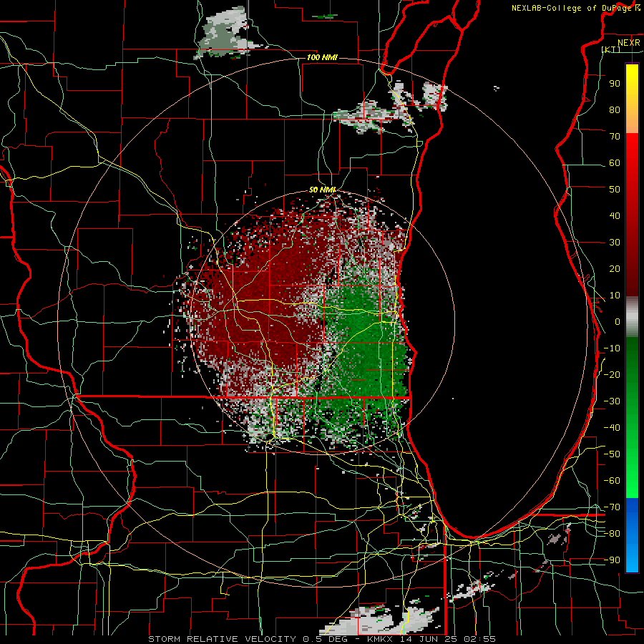Click the 80 value on the velocity scale

pyautogui.click(x=615, y=109)
